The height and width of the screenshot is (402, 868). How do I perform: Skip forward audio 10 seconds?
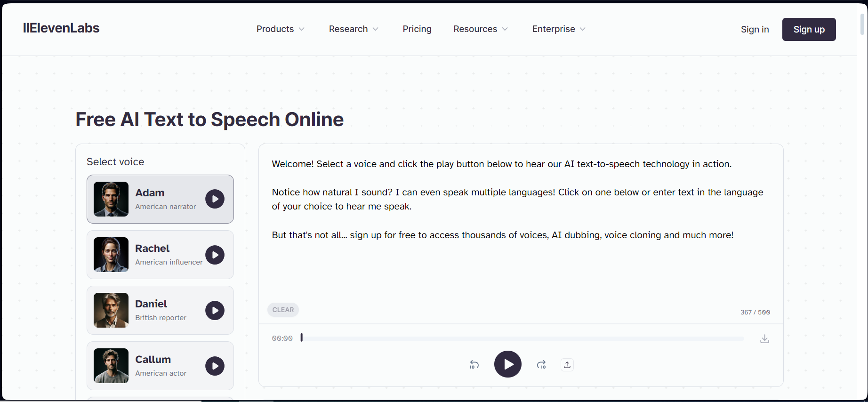coord(541,365)
